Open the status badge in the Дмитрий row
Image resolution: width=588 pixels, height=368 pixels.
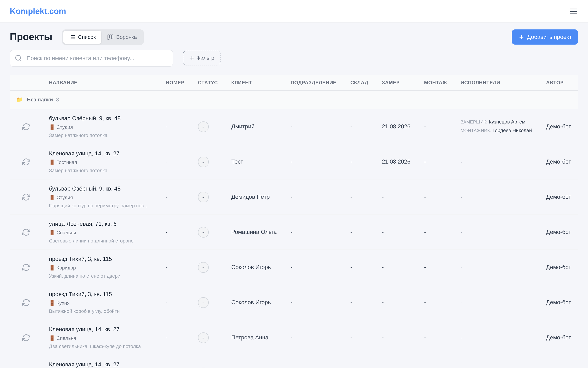coord(203,127)
